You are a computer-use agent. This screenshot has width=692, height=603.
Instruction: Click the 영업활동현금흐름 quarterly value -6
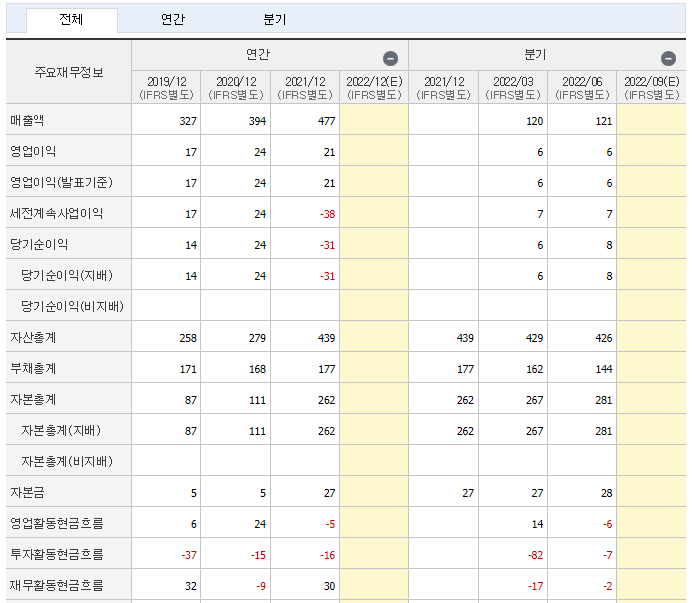click(608, 524)
